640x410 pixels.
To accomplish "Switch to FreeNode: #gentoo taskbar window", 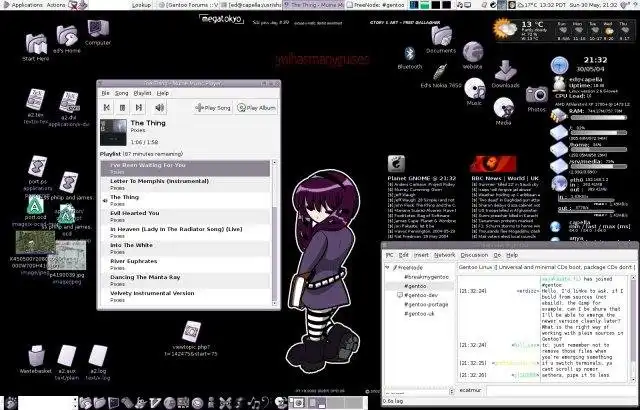I will pos(376,5).
